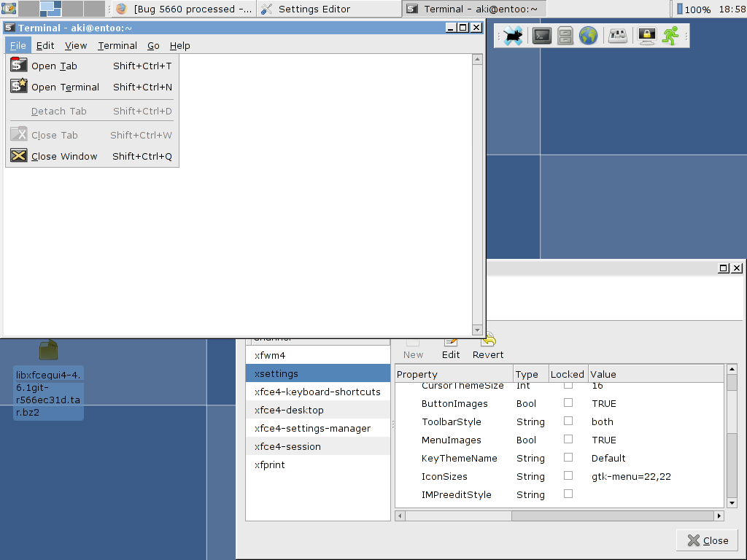This screenshot has height=560, width=747.
Task: Lock the screen via padlock monitor icon
Action: coord(646,36)
